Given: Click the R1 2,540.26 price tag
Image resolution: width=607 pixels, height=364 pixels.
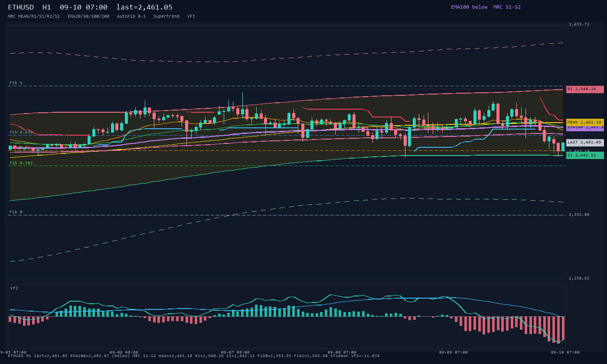Looking at the screenshot, I should point(585,89).
